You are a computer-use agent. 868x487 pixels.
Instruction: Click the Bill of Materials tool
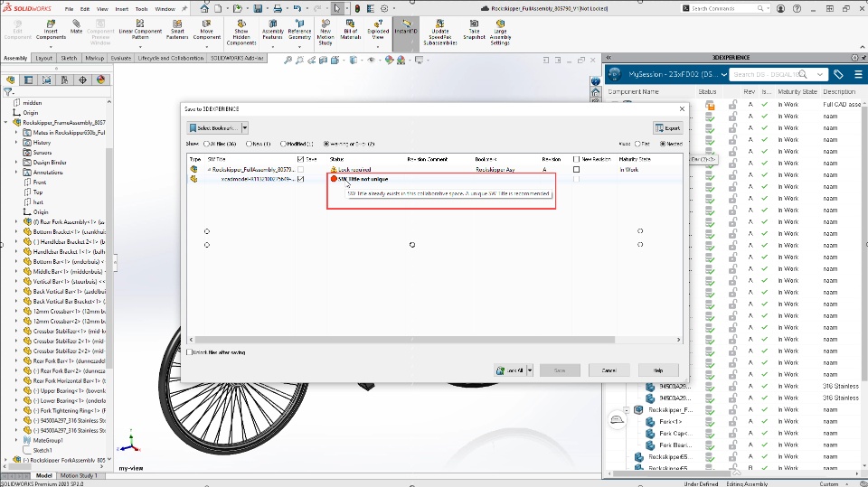click(351, 30)
